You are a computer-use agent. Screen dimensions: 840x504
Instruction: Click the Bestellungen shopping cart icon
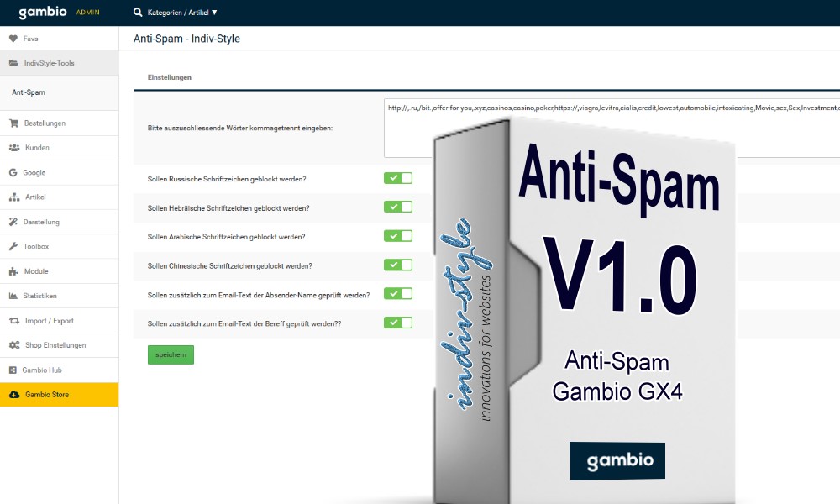[14, 123]
